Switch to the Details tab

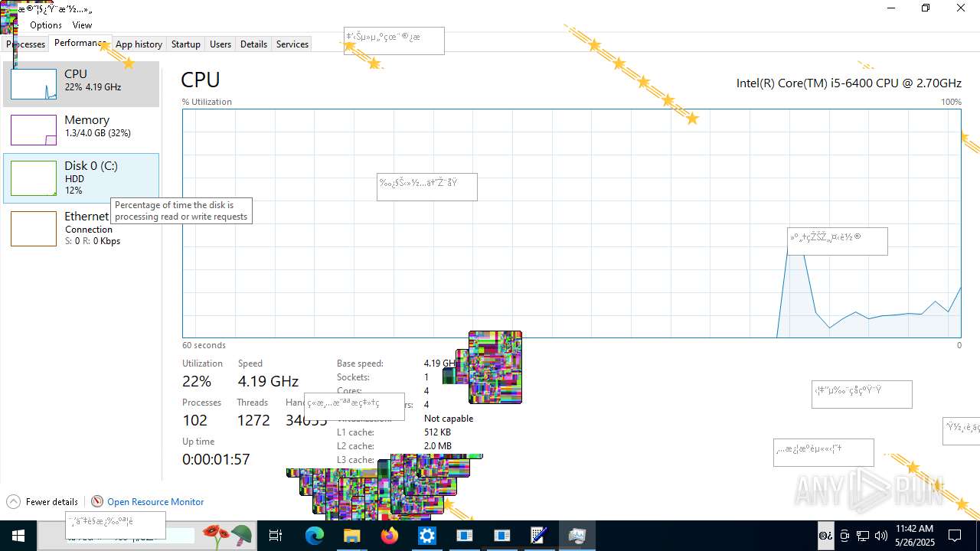coord(253,44)
